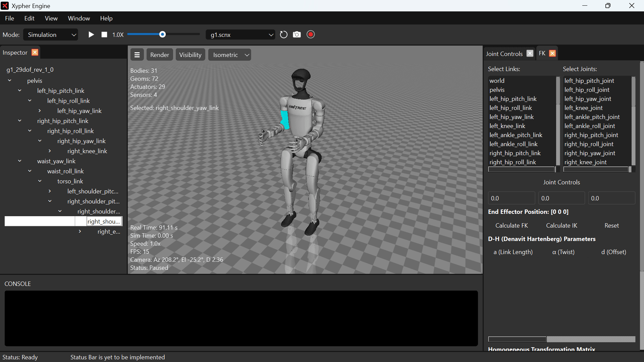
Task: Collapse the pelvis node in Inspector
Action: (x=9, y=80)
